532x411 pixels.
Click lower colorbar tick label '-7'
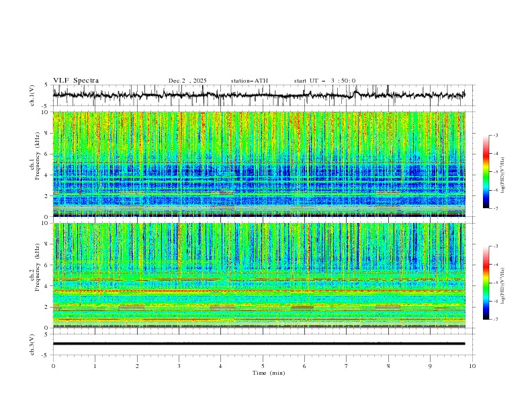tap(496, 319)
